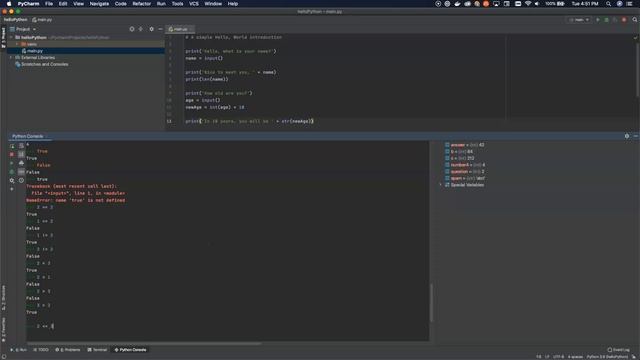Open the Refactor menu
Viewport: 640px width, 360px height.
point(142,4)
